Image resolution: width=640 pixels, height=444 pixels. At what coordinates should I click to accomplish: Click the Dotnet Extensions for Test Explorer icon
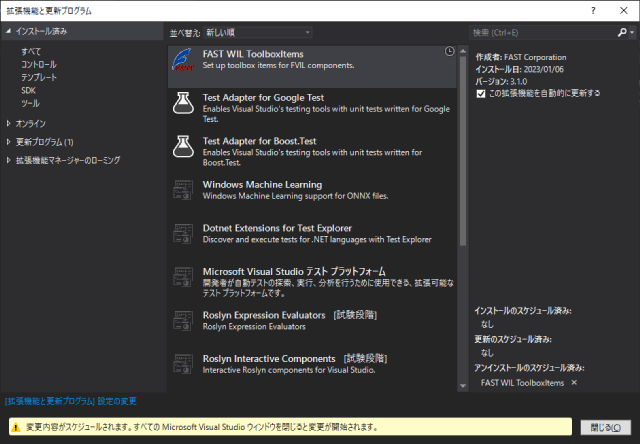tap(183, 233)
